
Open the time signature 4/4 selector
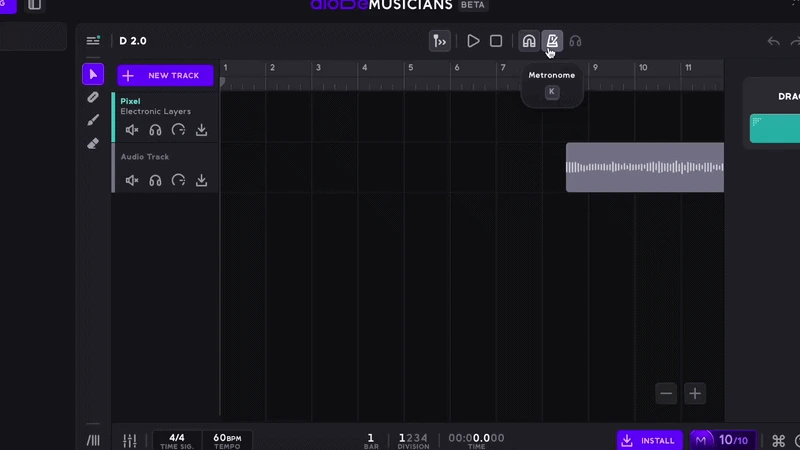(x=177, y=440)
